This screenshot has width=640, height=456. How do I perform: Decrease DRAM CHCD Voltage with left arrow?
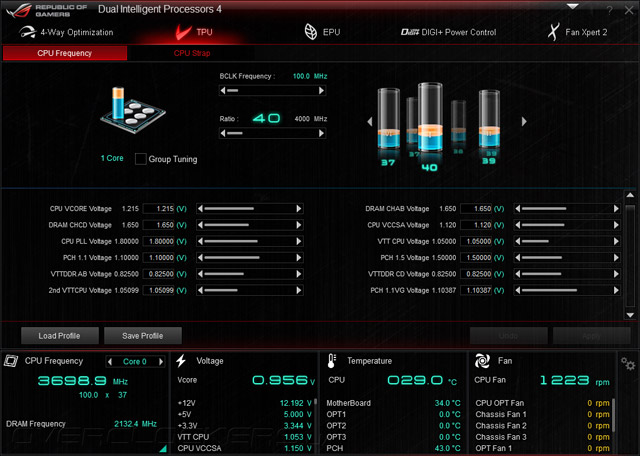point(200,225)
